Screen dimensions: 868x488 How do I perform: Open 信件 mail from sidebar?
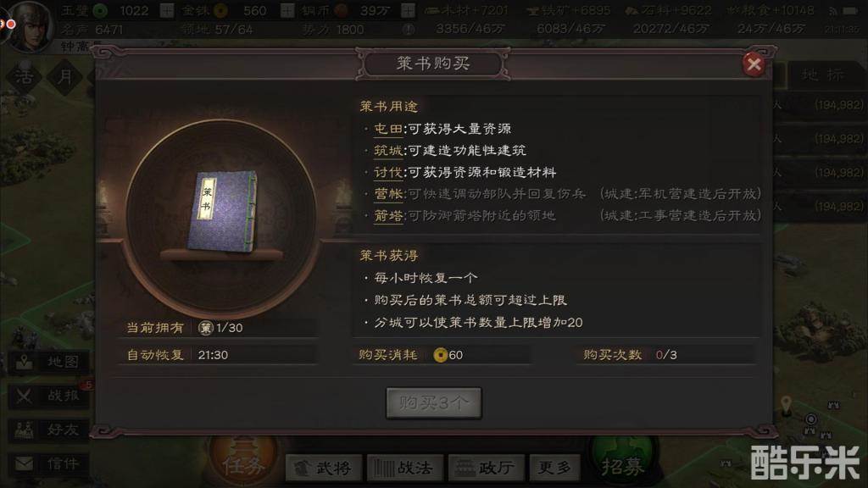(48, 463)
